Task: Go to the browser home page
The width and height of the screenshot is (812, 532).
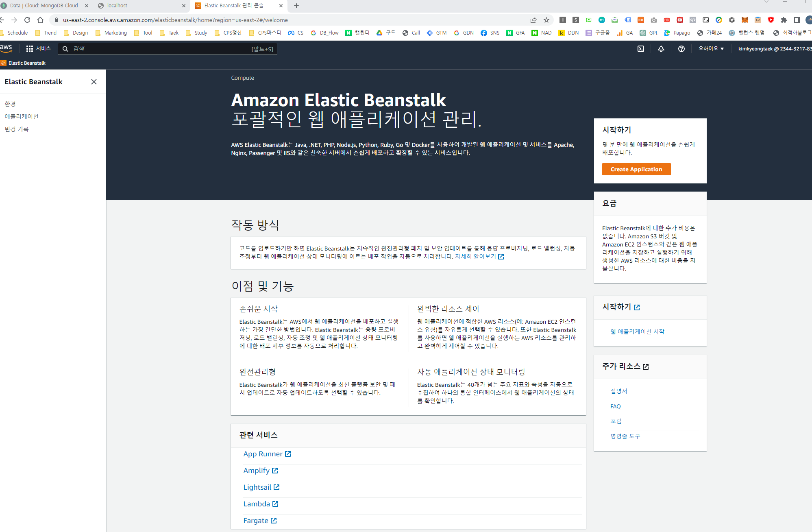Action: 40,20
